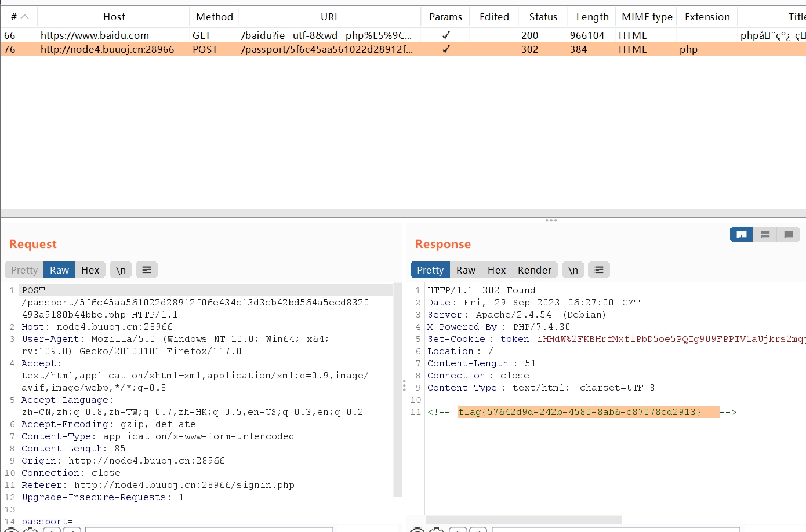Viewport: 806px width, 532px height.
Task: Click the Accept-Encoding: gzip, deflate line
Action: (x=108, y=424)
